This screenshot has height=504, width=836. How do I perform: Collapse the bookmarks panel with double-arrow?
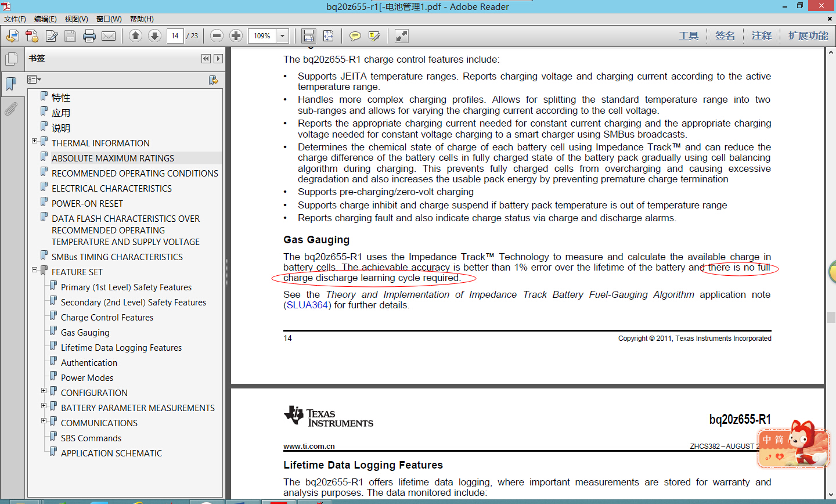click(206, 59)
